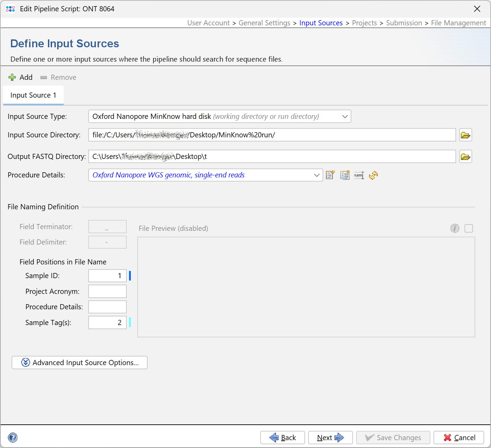
Task: Refresh the Procedure Details list
Action: [x=373, y=175]
